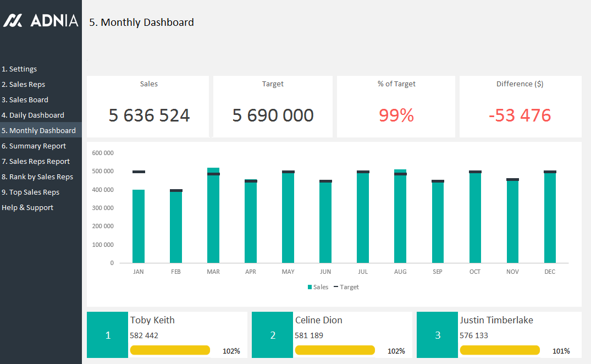This screenshot has height=364, width=591.
Task: Open the Summary Report page
Action: 34,146
